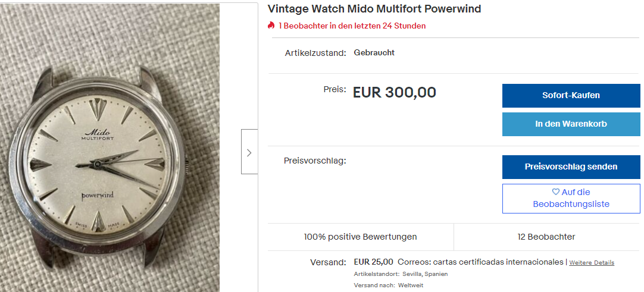Open the Weitere Details shipping link

(x=592, y=262)
